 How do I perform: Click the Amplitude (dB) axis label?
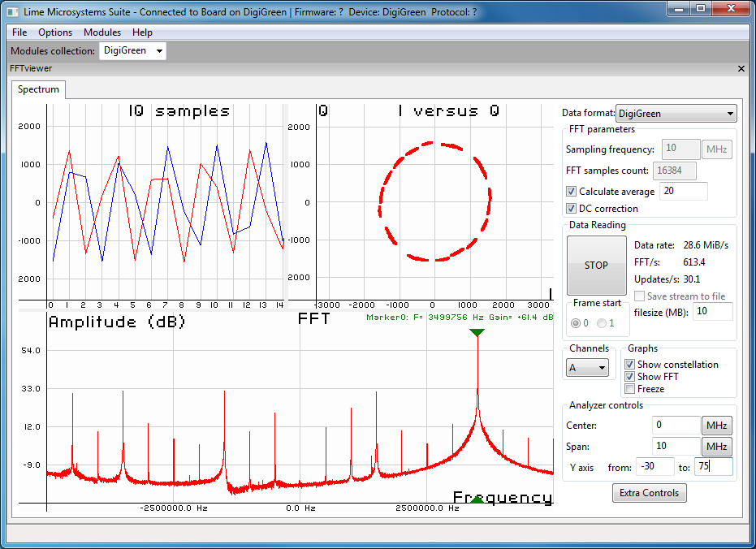click(117, 322)
